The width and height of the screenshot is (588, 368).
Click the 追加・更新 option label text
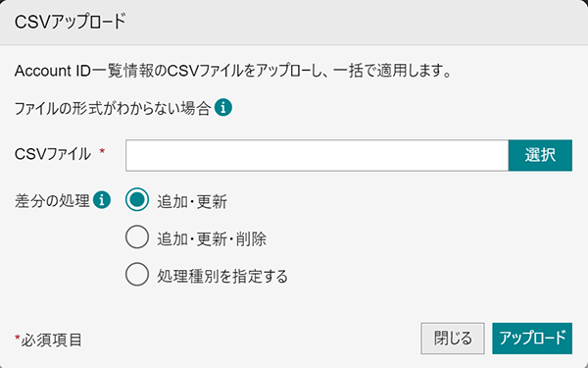(x=192, y=202)
